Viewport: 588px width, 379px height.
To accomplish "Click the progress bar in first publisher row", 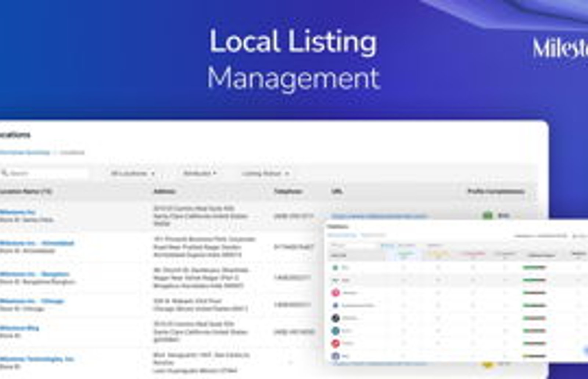I will (x=534, y=268).
